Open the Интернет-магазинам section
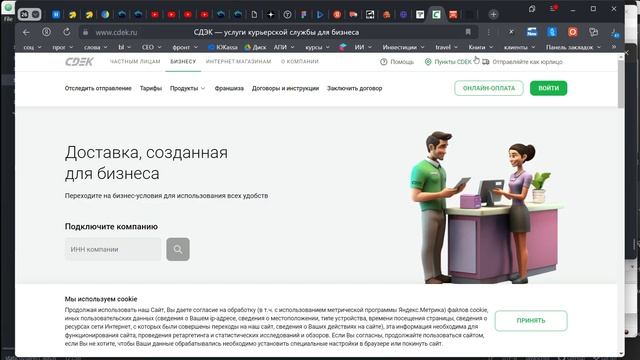640x360 pixels. [238, 62]
